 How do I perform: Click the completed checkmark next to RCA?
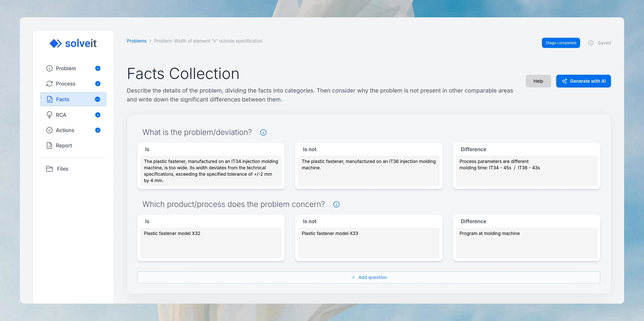pyautogui.click(x=98, y=115)
